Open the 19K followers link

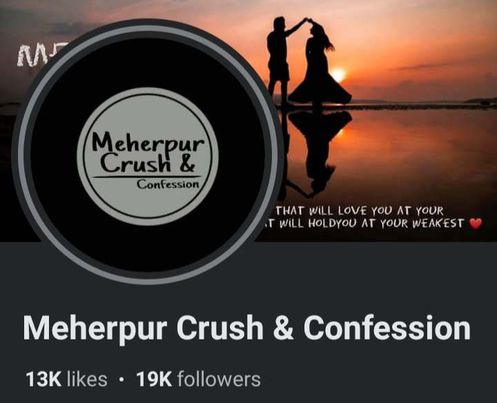(x=199, y=379)
